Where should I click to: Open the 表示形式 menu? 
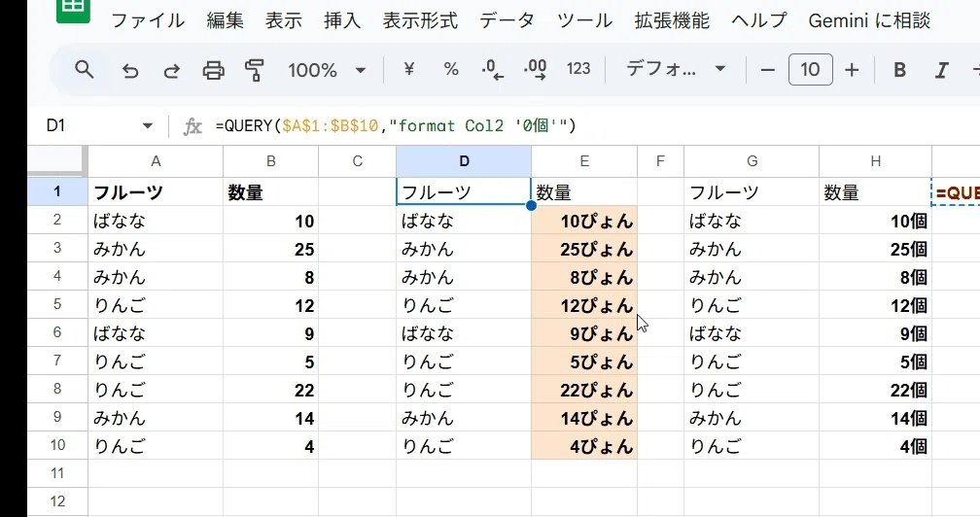point(420,20)
